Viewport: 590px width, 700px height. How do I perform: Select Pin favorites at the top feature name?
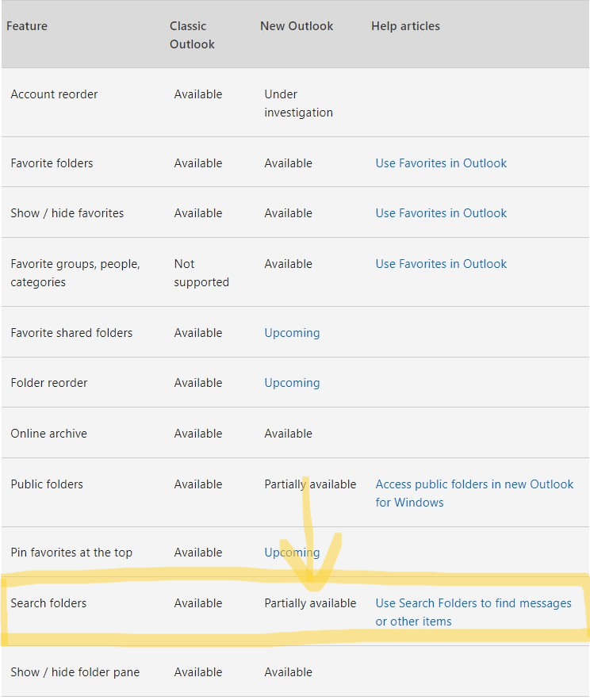click(x=71, y=553)
